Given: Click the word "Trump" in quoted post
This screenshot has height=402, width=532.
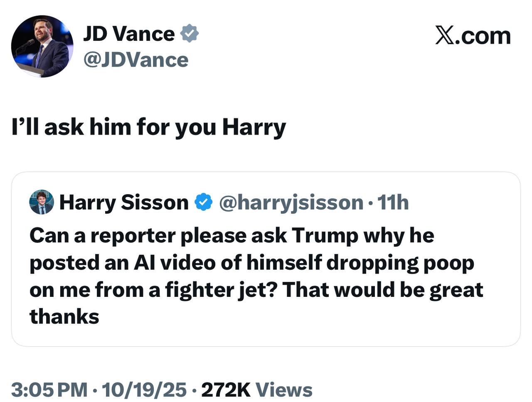Looking at the screenshot, I should click(x=325, y=236).
